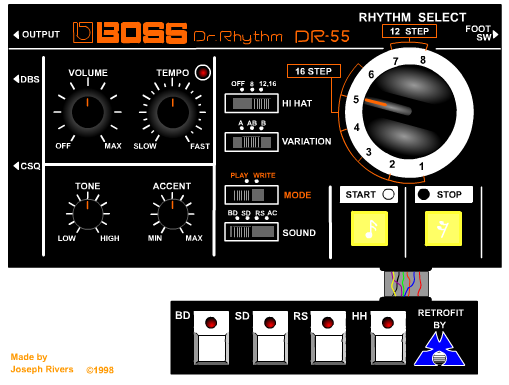Click the yellow START note button
Viewport: 509px width, 385px height.
pos(369,229)
